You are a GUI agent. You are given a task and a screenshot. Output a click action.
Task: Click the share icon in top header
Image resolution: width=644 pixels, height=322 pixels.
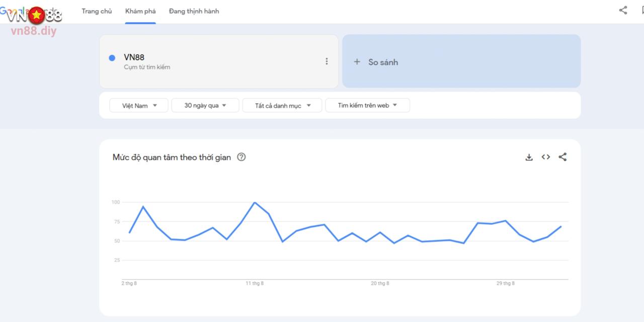point(623,10)
